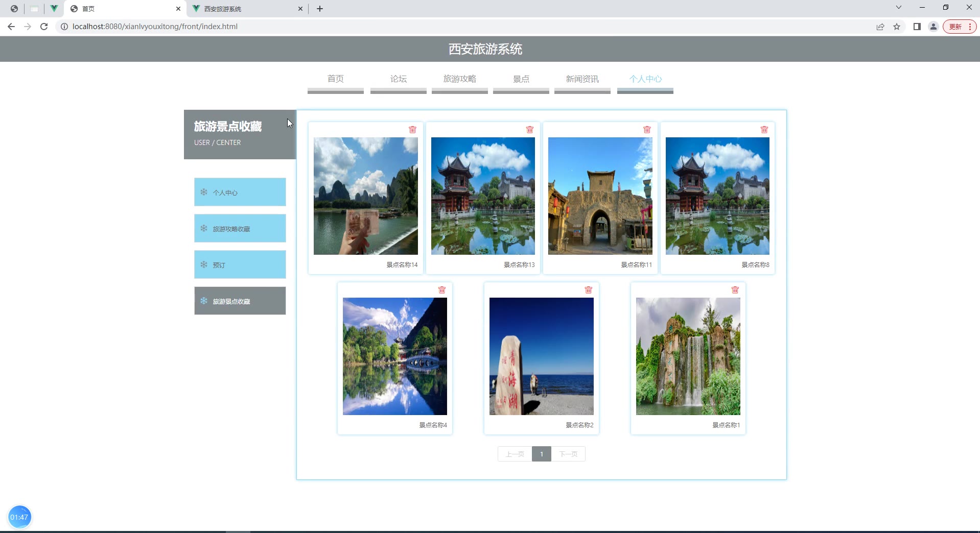Click trash icon on 景点名称13 card
Image resolution: width=980 pixels, height=533 pixels.
tap(530, 130)
